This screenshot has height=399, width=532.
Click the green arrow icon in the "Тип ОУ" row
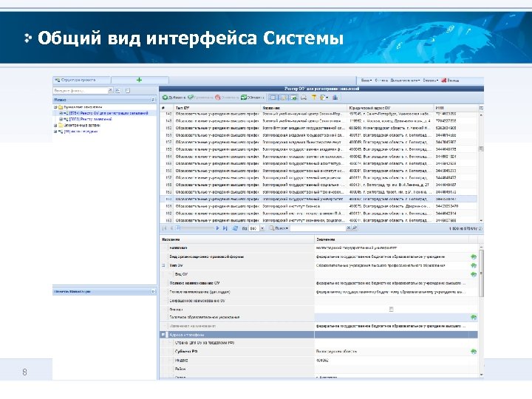pyautogui.click(x=474, y=266)
